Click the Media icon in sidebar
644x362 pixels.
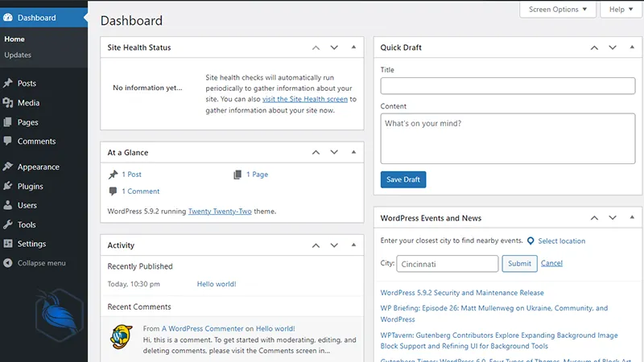pos(8,103)
